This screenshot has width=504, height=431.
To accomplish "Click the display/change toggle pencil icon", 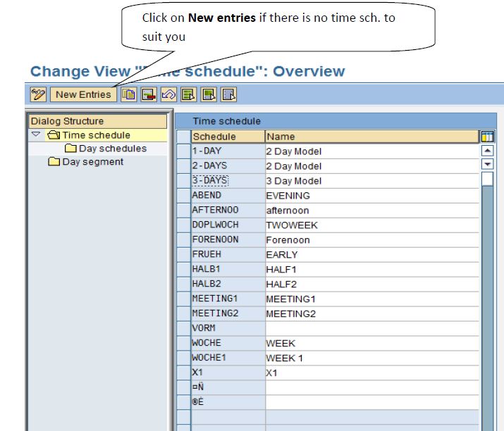I will pos(38,94).
